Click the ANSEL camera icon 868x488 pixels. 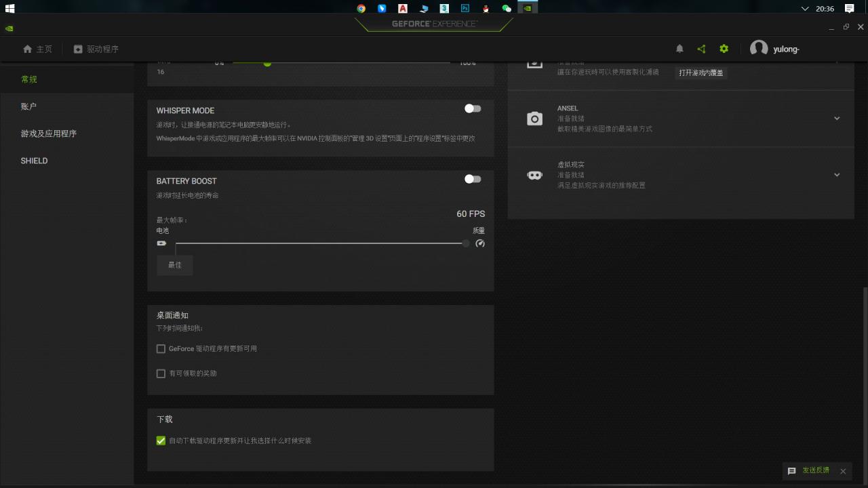(534, 119)
